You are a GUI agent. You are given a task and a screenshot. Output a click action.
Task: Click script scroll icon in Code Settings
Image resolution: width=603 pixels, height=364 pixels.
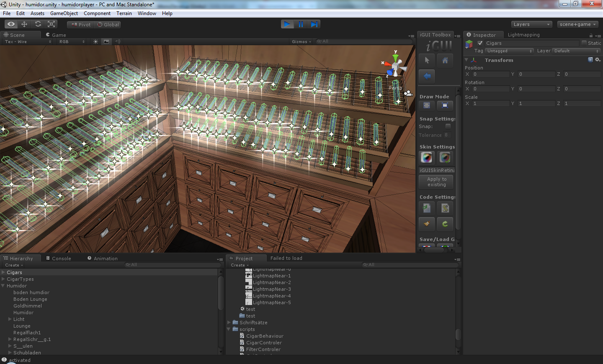point(445,208)
